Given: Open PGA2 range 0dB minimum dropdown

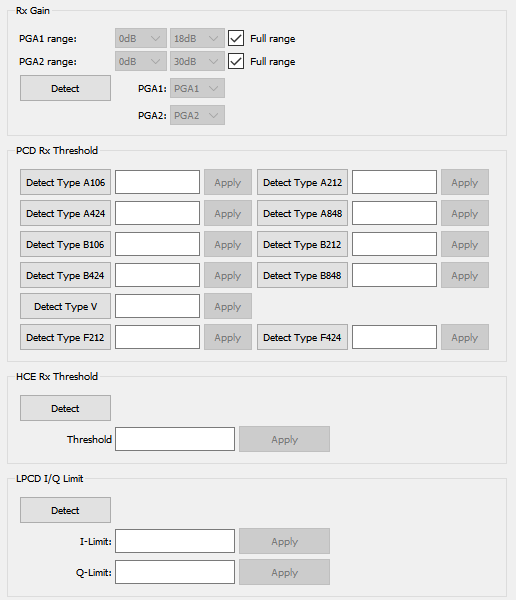Looking at the screenshot, I should click(x=140, y=61).
